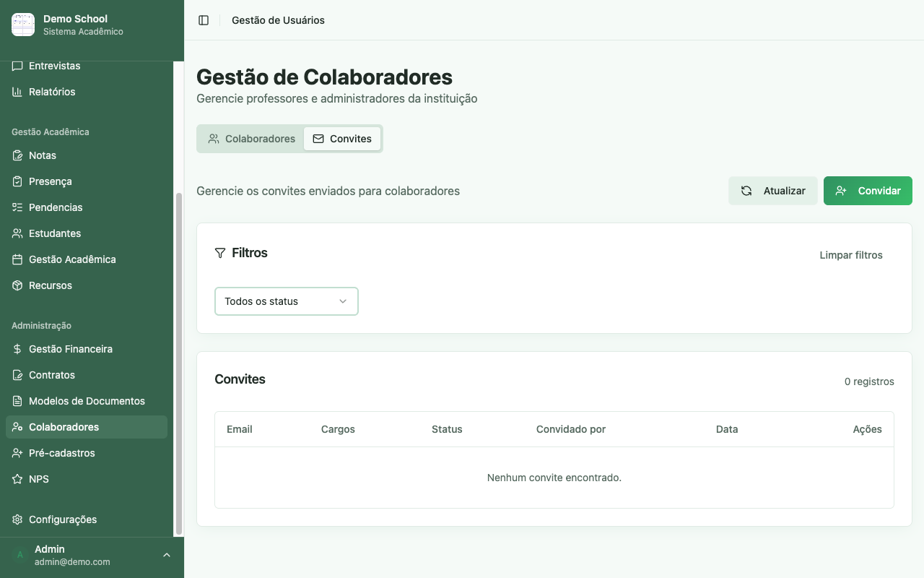The height and width of the screenshot is (578, 924).
Task: Click the Data column header
Action: pos(727,429)
